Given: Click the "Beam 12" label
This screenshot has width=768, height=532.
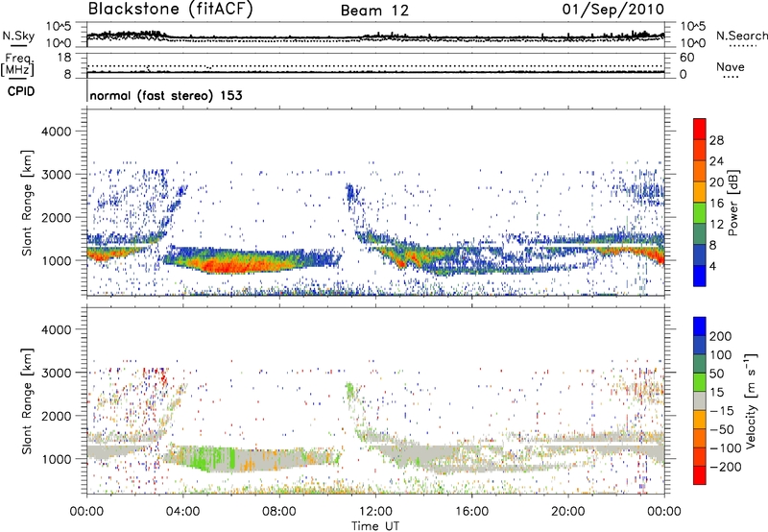Looking at the screenshot, I should click(x=374, y=11).
